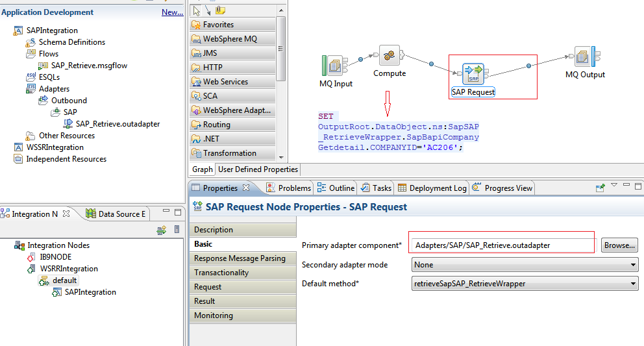Expand the Routing palette drawer

click(x=232, y=125)
